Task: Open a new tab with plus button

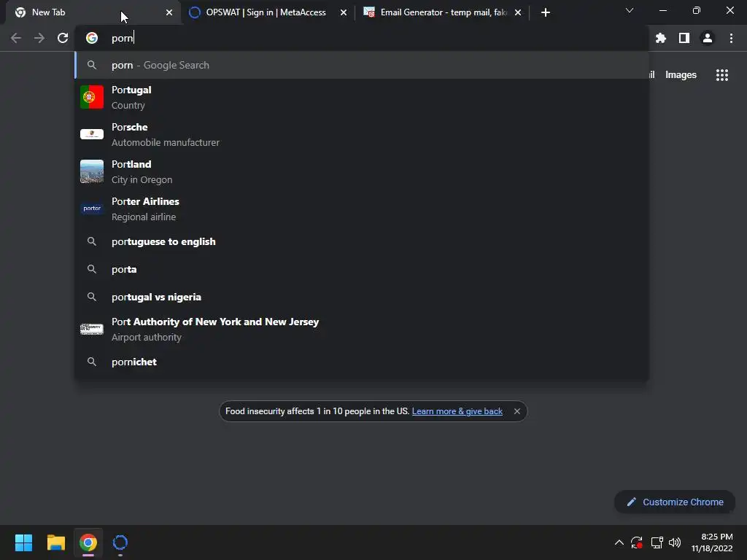Action: tap(546, 12)
